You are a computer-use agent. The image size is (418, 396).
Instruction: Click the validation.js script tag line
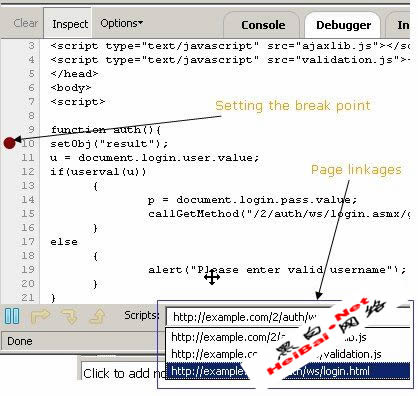coord(230,60)
